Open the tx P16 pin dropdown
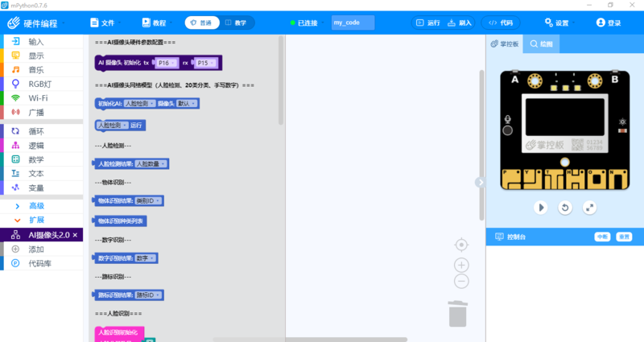 (x=166, y=63)
